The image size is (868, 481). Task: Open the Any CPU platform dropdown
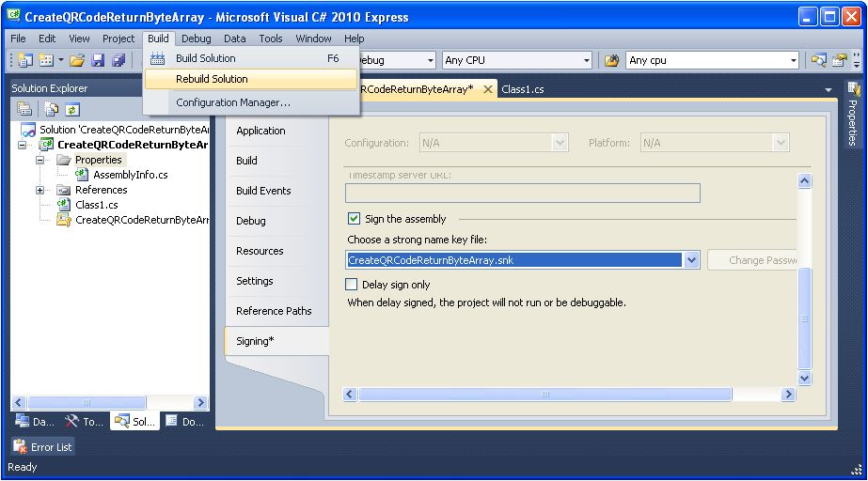[586, 60]
